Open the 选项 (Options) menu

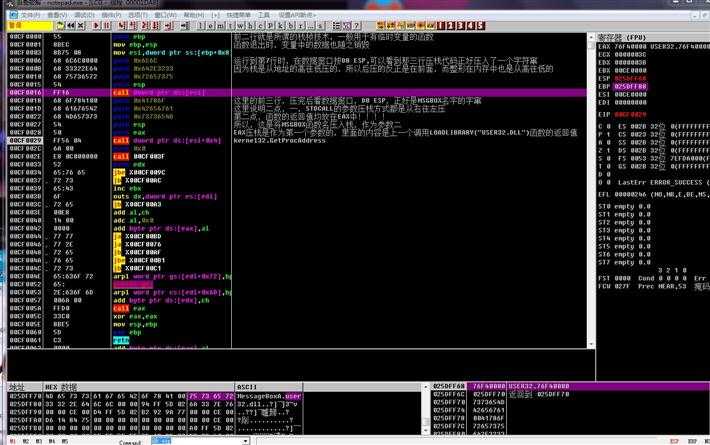coord(138,15)
